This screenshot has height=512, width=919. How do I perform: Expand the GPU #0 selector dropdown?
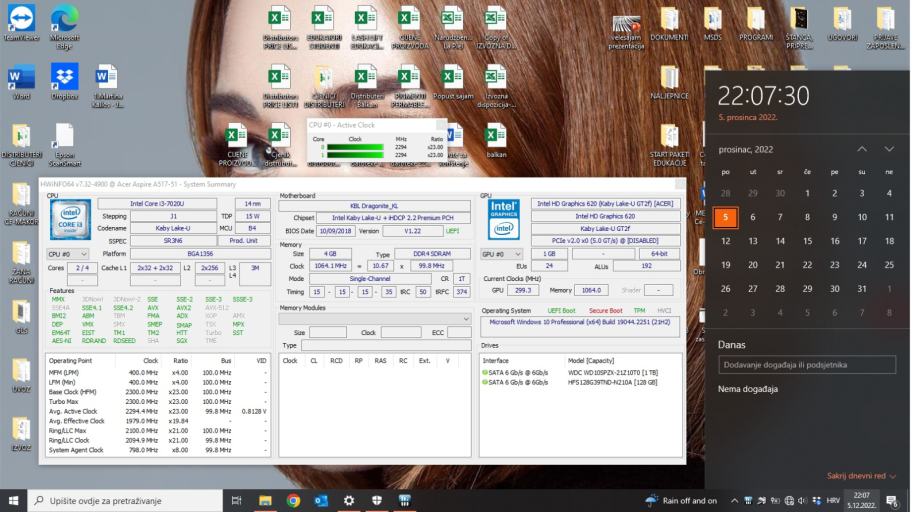coord(502,254)
